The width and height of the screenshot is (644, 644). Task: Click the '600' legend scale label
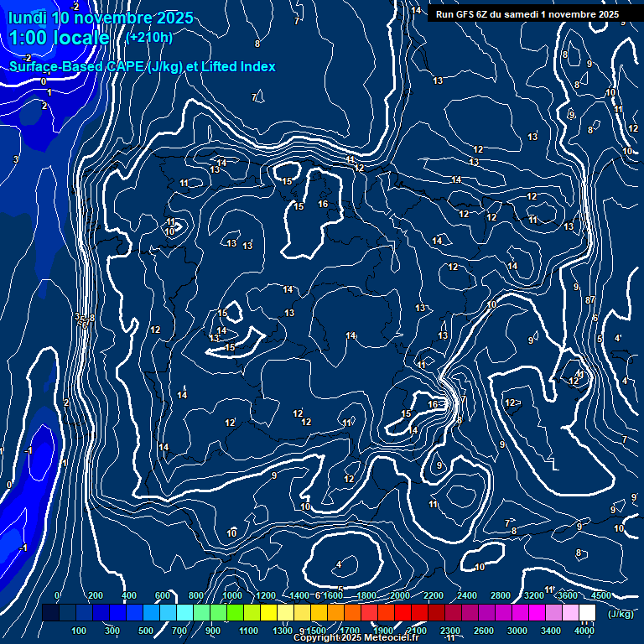tap(162, 595)
